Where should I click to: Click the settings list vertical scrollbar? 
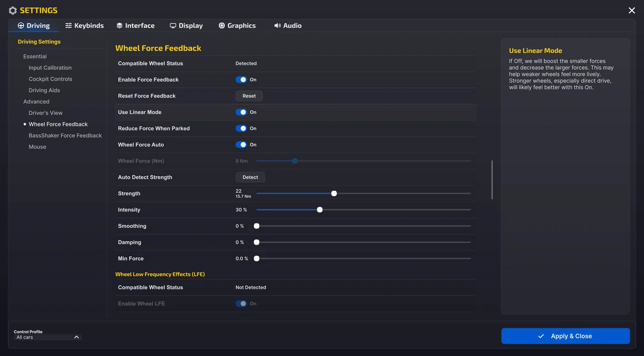(x=492, y=180)
